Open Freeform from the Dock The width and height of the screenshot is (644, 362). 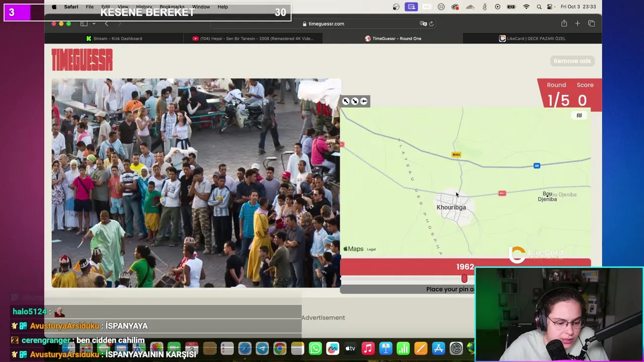click(333, 348)
